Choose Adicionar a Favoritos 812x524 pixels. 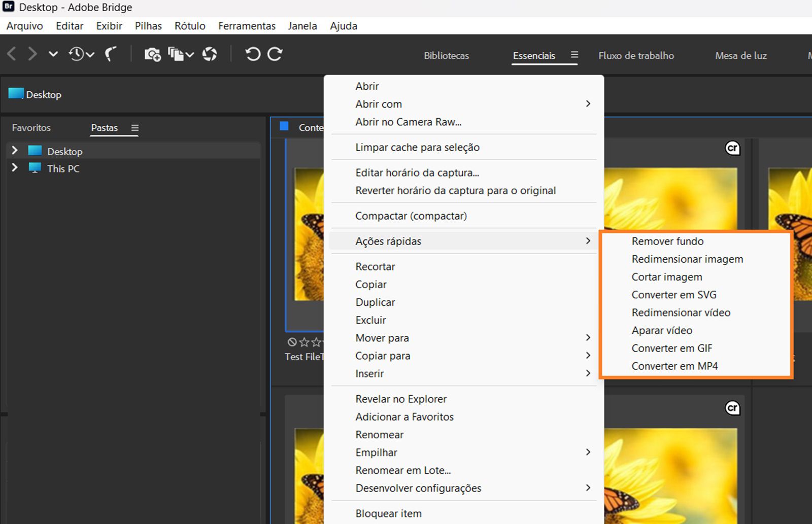coord(464,417)
